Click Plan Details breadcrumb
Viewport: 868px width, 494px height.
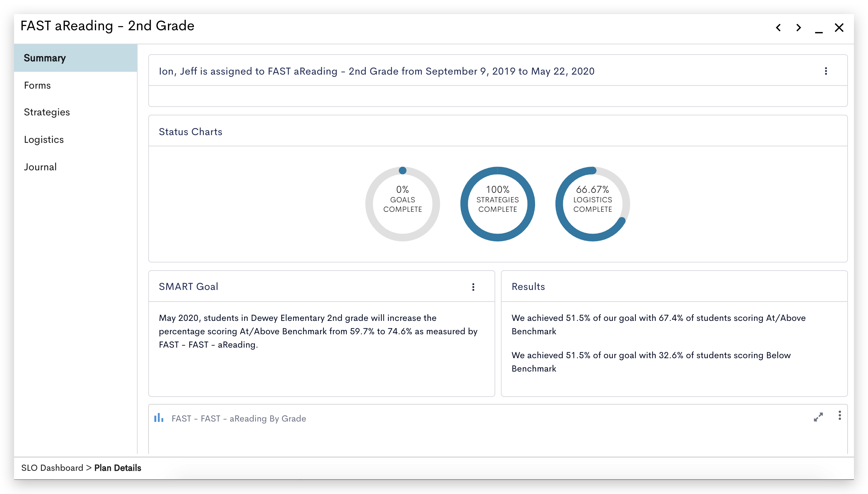coord(118,468)
